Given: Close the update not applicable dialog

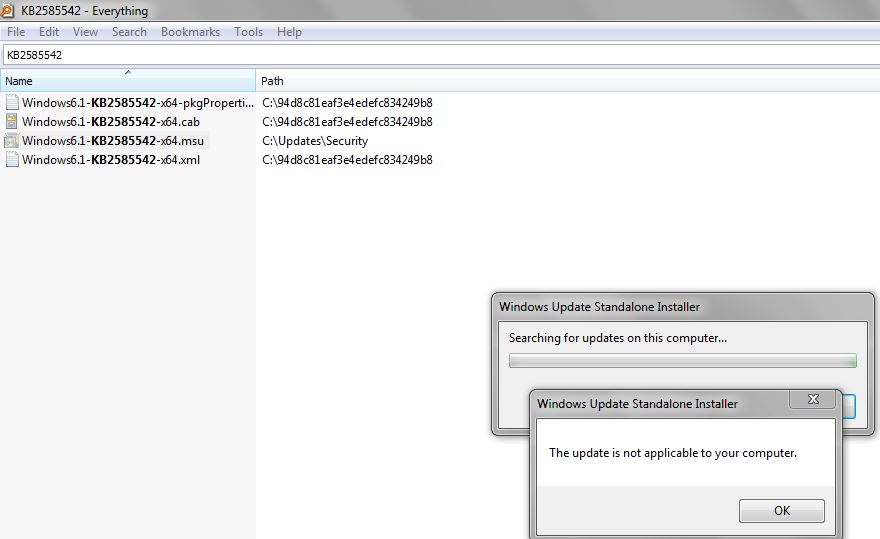Looking at the screenshot, I should point(813,399).
